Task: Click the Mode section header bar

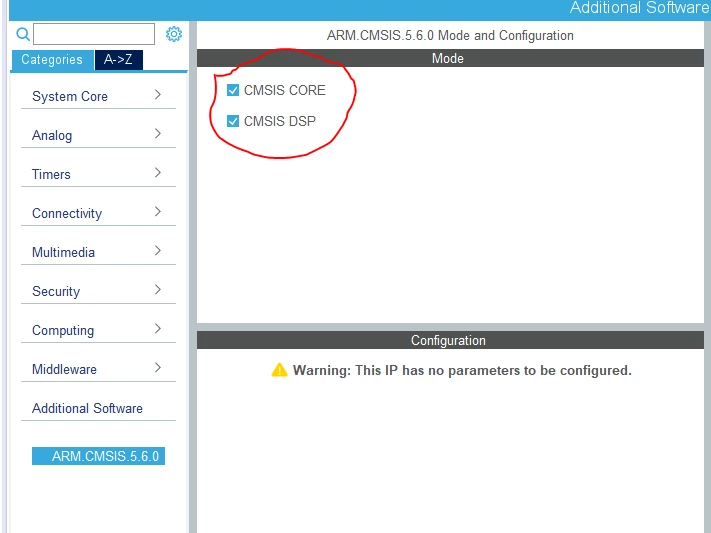Action: click(450, 59)
